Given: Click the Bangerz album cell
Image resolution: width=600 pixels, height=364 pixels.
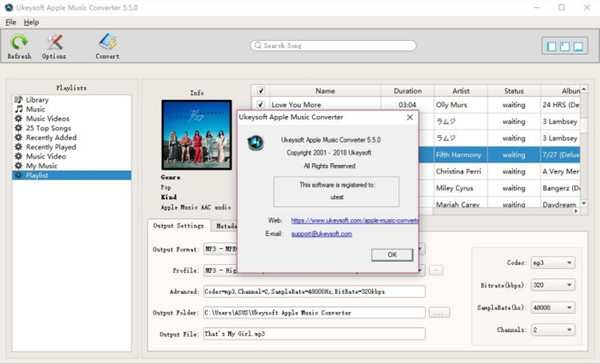Looking at the screenshot, I should tap(561, 188).
